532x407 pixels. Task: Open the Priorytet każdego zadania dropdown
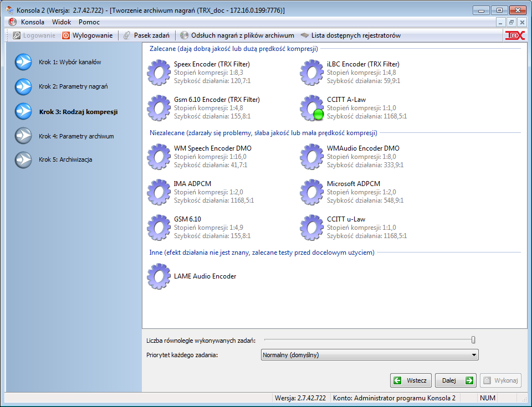click(x=370, y=355)
